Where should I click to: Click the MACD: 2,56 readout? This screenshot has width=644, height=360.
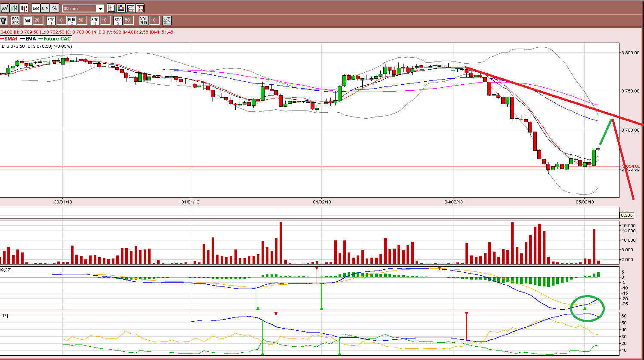click(136, 32)
